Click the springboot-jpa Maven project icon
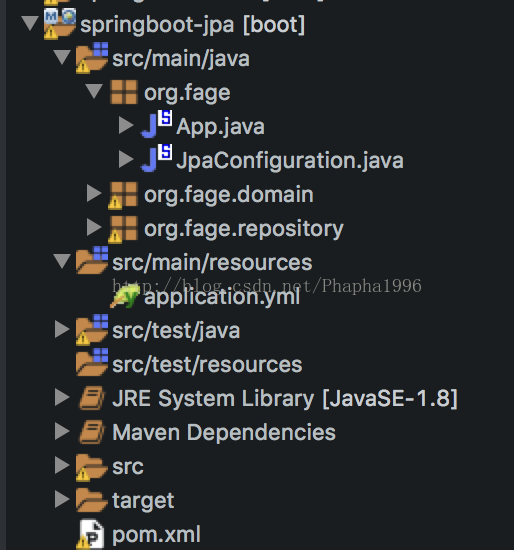The image size is (514, 550). click(60, 24)
